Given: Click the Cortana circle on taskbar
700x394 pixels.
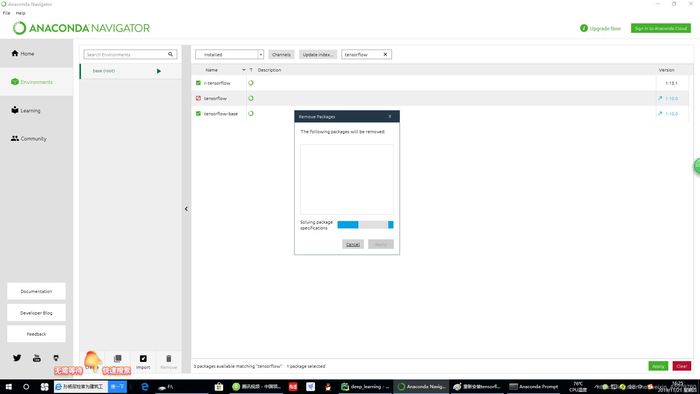Looking at the screenshot, I should click(x=26, y=387).
